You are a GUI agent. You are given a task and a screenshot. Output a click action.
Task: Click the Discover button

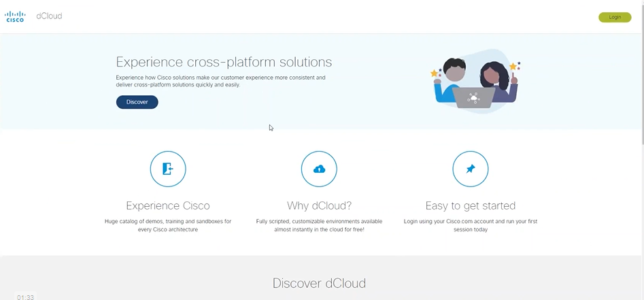click(137, 102)
